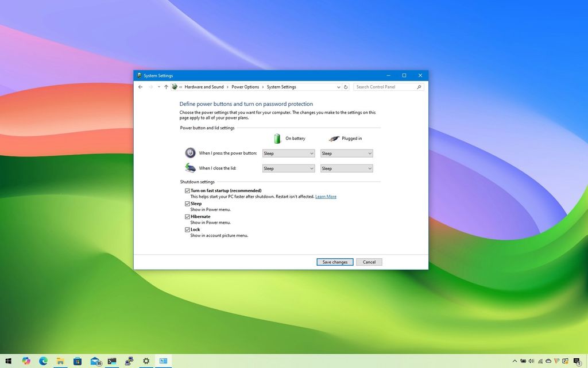Click the power plug icon next to Plugged in
The image size is (588, 368).
tap(334, 138)
